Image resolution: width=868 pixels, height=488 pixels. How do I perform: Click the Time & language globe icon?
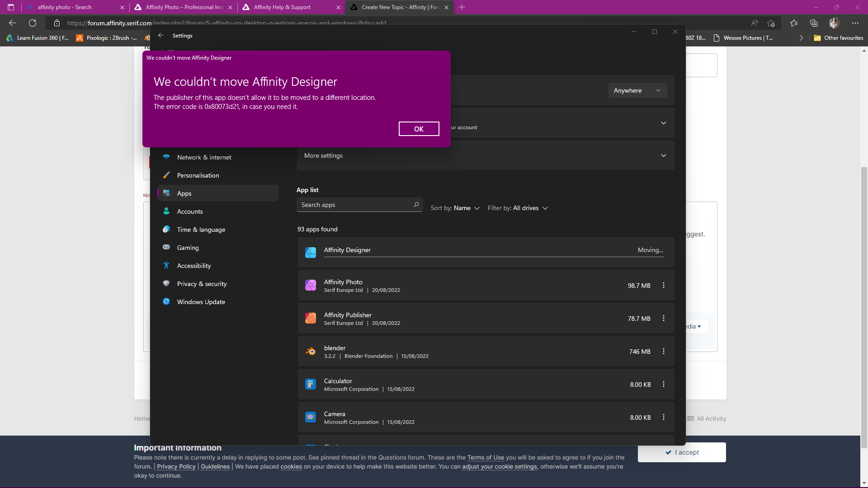tap(166, 229)
